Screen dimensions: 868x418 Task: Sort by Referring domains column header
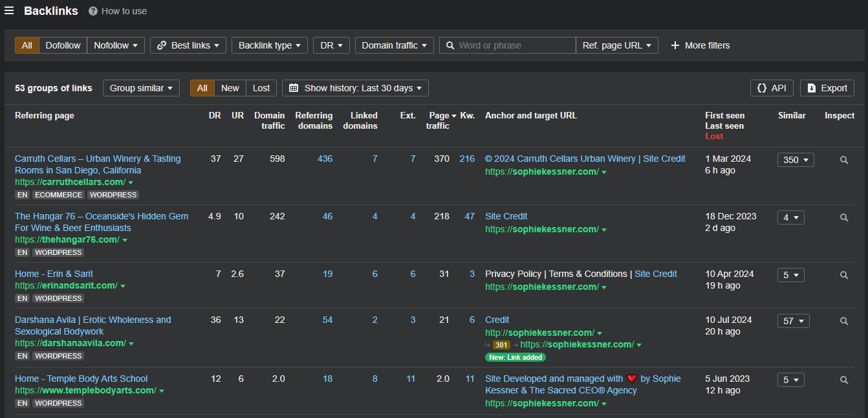coord(314,120)
